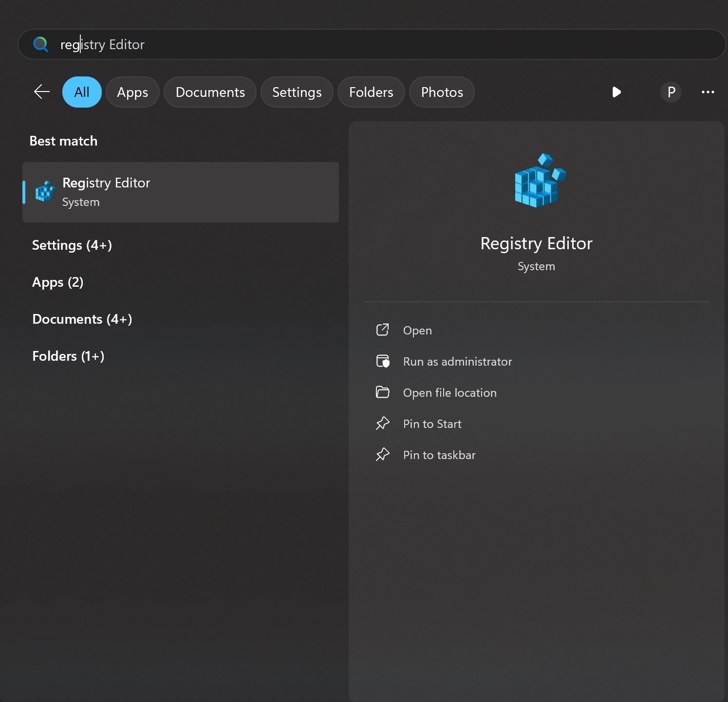Switch to the Documents filter tab

point(210,92)
